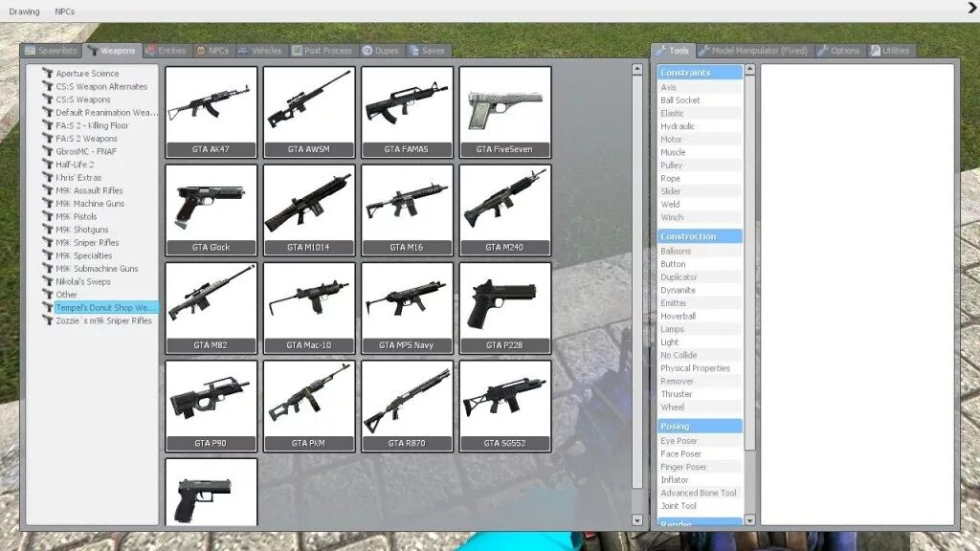Screen dimensions: 980x551
Task: Select the Joint Tool entry
Action: [700, 506]
